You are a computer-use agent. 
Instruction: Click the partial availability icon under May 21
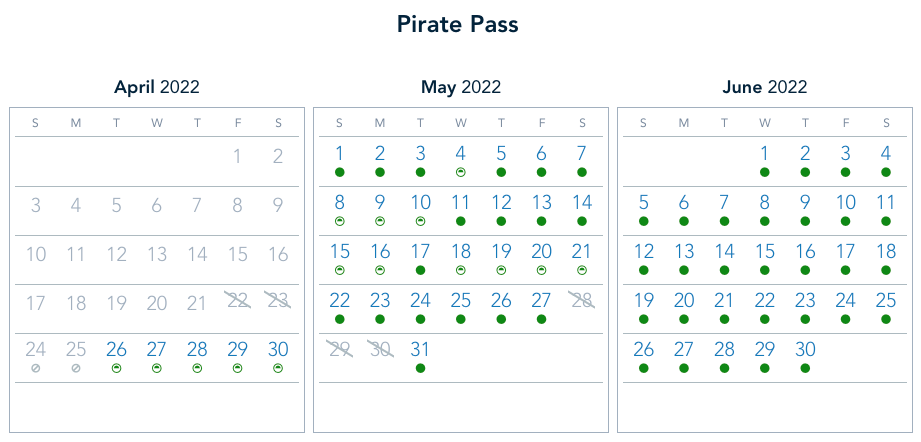pos(582,270)
